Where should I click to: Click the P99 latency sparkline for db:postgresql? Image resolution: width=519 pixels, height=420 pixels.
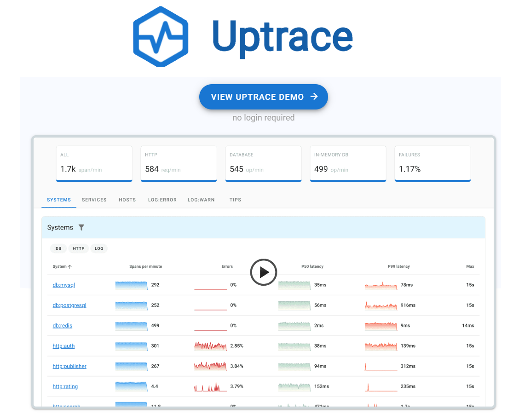coord(381,305)
